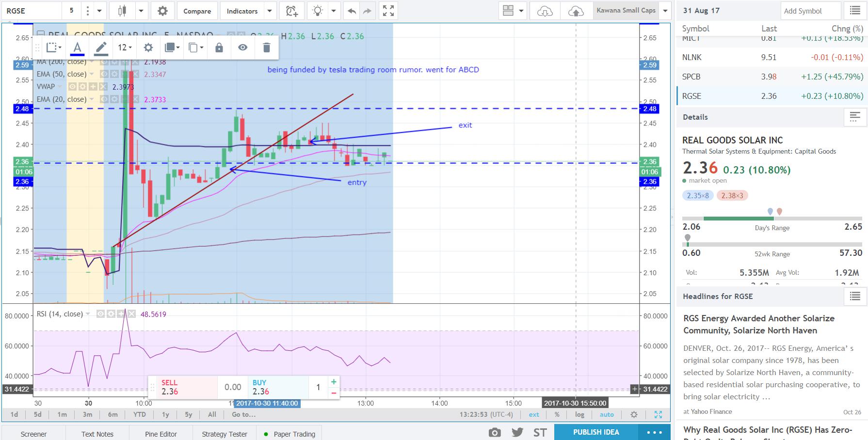Viewport: 868px width, 440px height.
Task: Expand the Indicators templates dropdown arrow
Action: (x=270, y=11)
